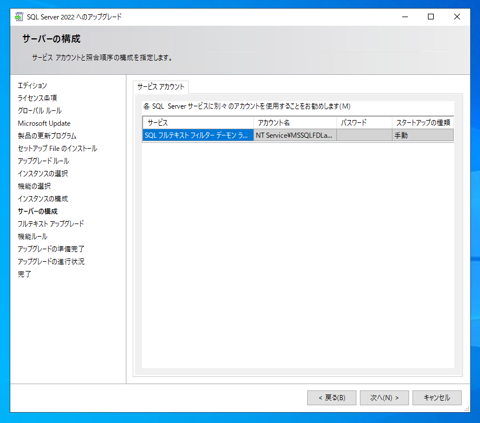Select the 製品の更新プログラム step
480x423 pixels.
click(47, 136)
